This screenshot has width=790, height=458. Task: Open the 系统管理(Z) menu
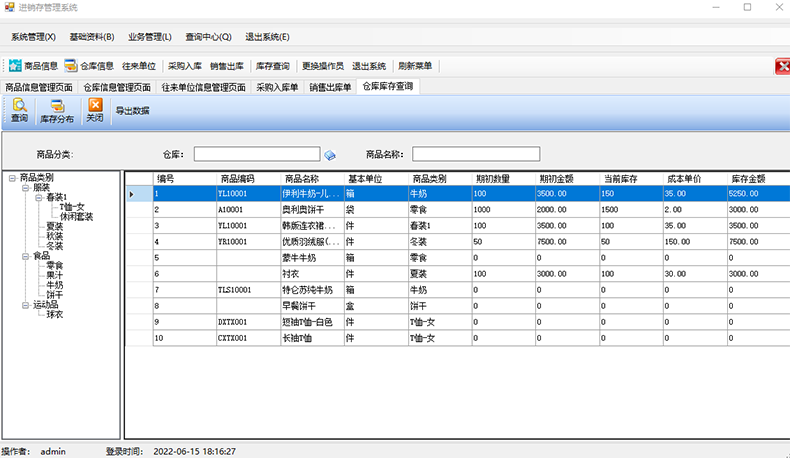click(x=34, y=37)
